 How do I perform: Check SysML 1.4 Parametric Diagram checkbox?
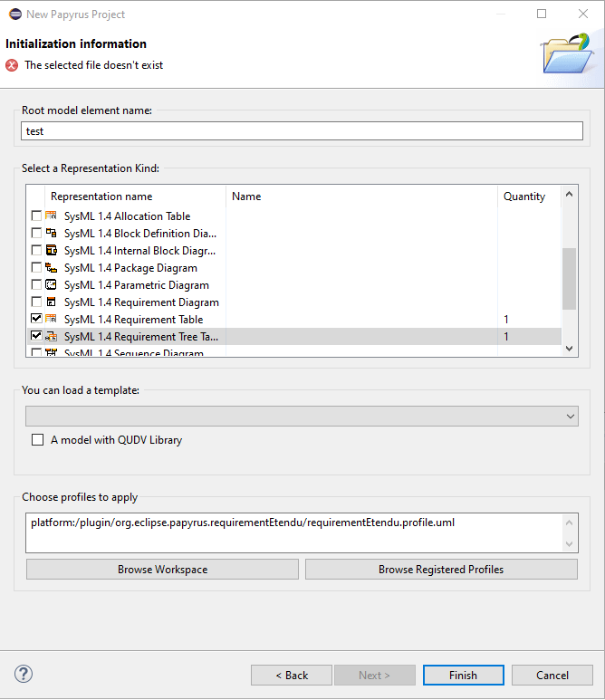pos(36,284)
